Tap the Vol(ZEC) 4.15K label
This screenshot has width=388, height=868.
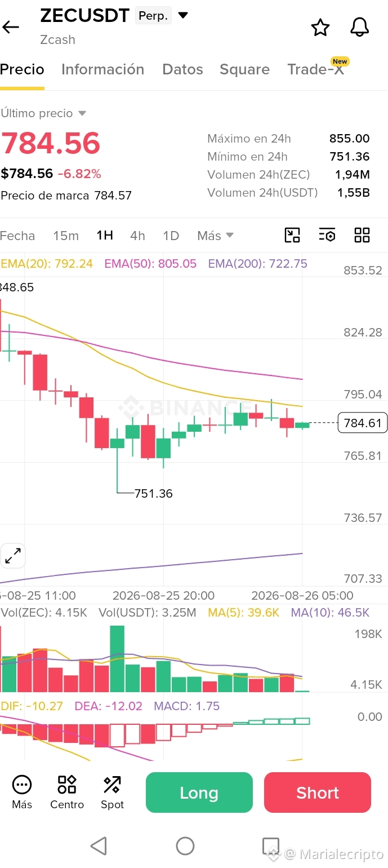click(x=44, y=613)
